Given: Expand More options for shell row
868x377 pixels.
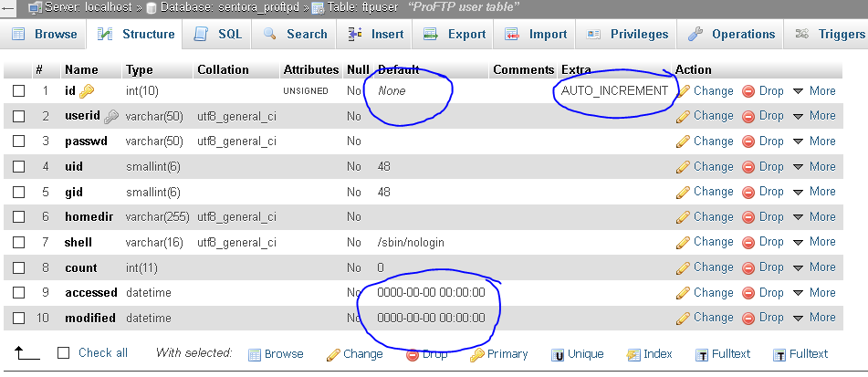Looking at the screenshot, I should coord(814,242).
